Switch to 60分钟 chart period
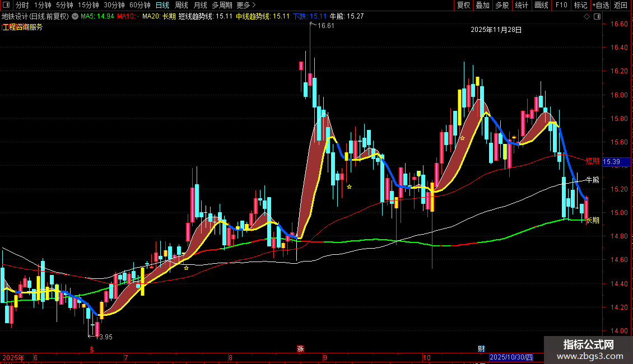This screenshot has width=633, height=364. tap(139, 5)
